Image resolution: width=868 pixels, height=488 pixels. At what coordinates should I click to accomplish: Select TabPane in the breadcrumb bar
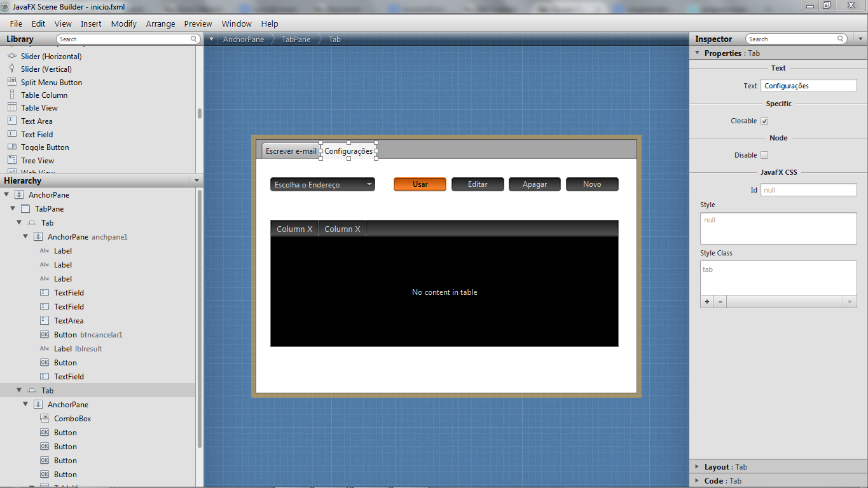point(296,39)
